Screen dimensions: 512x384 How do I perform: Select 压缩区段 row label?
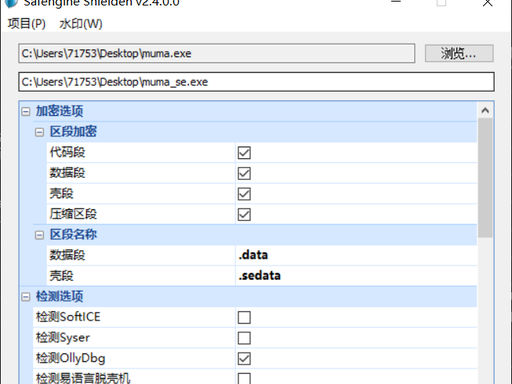pyautogui.click(x=73, y=214)
